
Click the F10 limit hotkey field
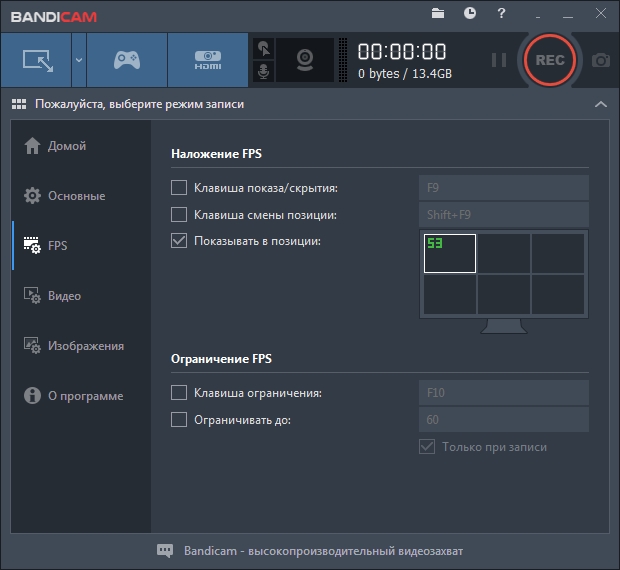(x=502, y=393)
